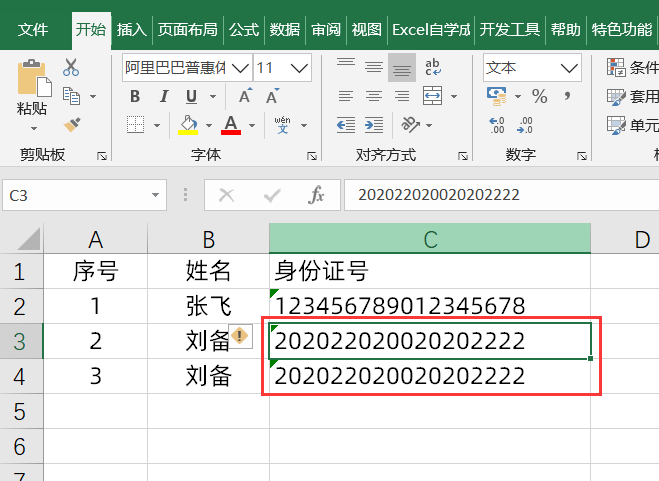
Task: Click the error warning icon beside B3
Action: pos(240,337)
